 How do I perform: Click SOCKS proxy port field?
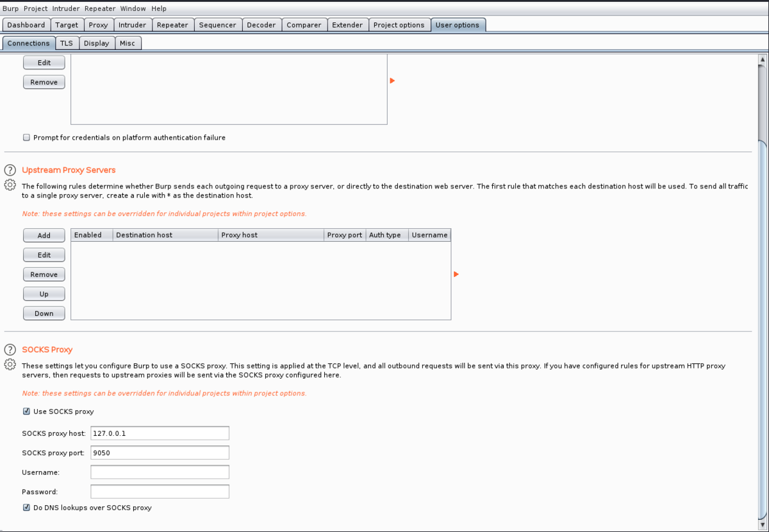pyautogui.click(x=160, y=453)
